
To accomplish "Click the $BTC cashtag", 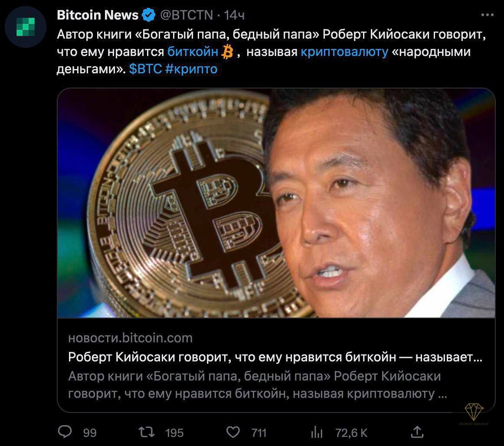I will click(x=145, y=69).
